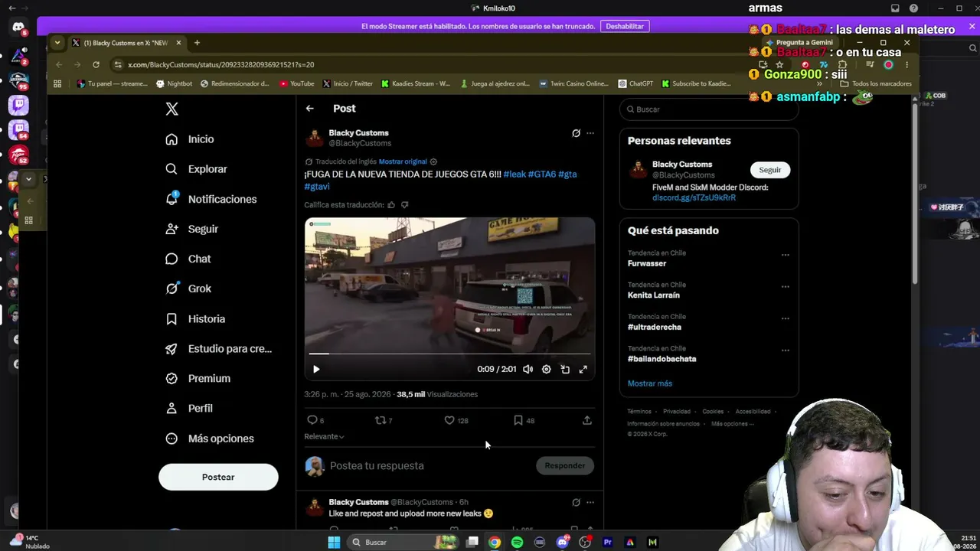Open video settings gear

pyautogui.click(x=546, y=369)
